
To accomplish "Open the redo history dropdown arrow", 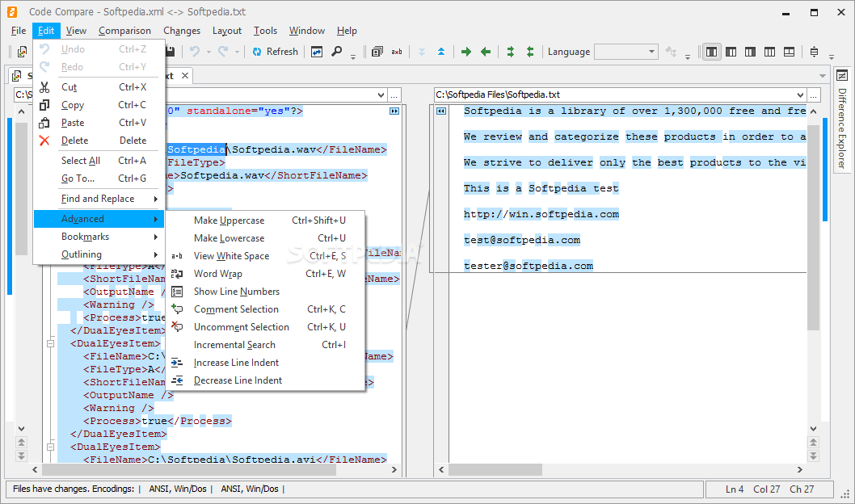I will [238, 52].
